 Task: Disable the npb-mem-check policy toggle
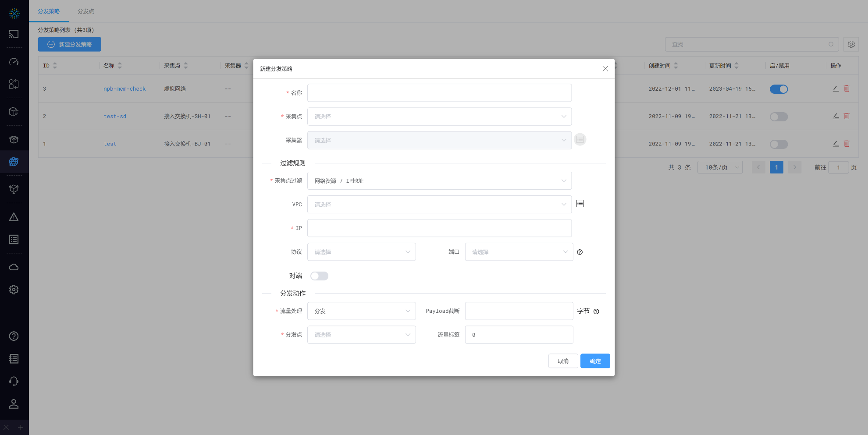(779, 89)
